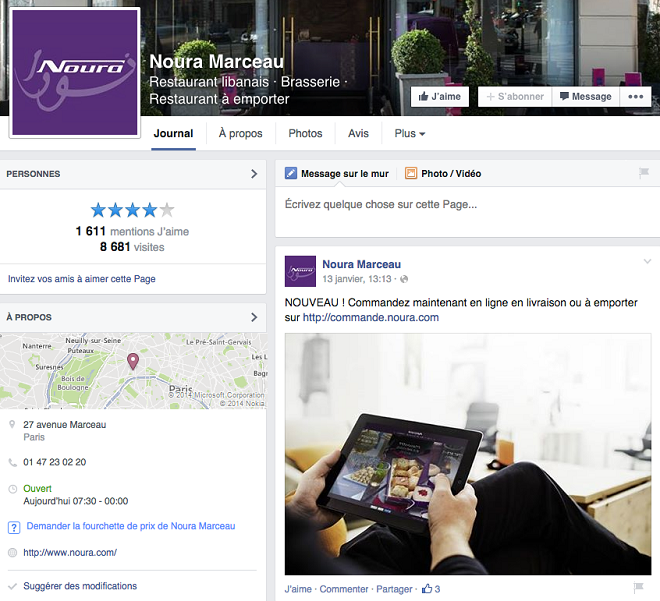This screenshot has width=660, height=601.
Task: Click the Noura Marceau page title
Action: [217, 62]
